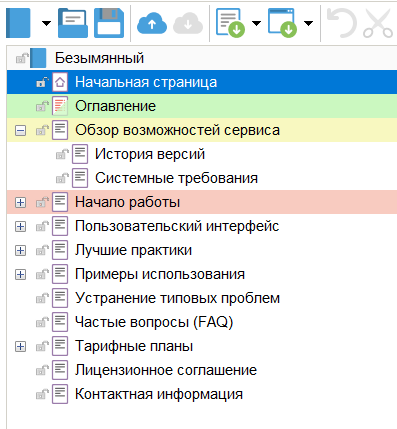This screenshot has width=397, height=429.
Task: Click the open project folder icon
Action: (x=73, y=23)
